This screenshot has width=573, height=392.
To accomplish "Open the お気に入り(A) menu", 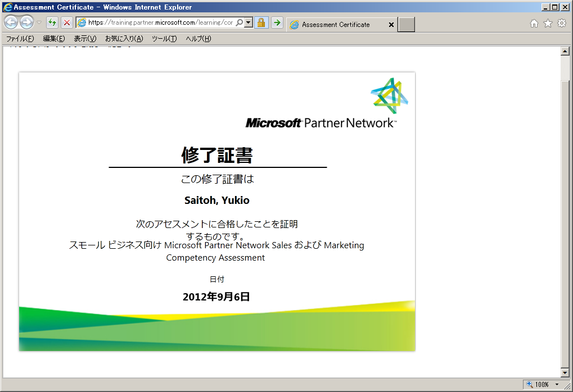I will 124,39.
